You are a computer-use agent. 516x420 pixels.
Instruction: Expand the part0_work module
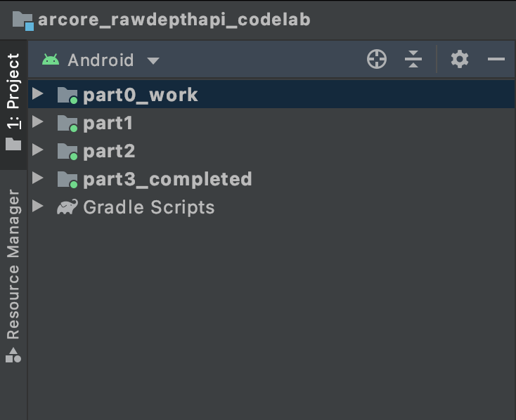point(38,94)
